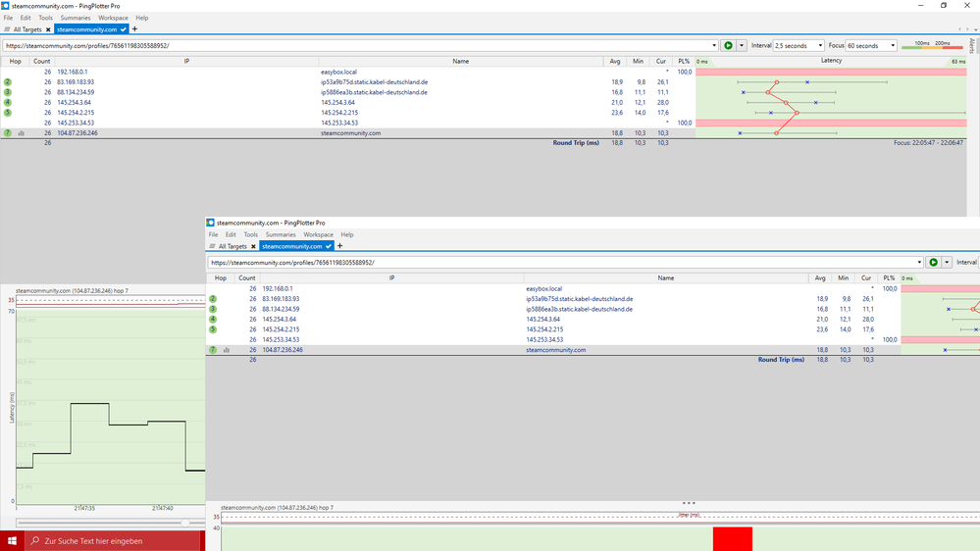Open Help menu in background window
This screenshot has width=980, height=551.
tap(142, 18)
